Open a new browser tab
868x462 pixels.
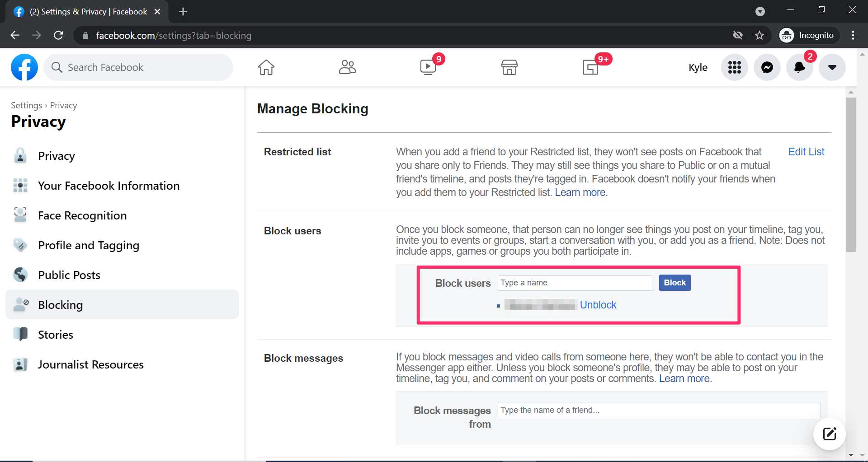183,12
